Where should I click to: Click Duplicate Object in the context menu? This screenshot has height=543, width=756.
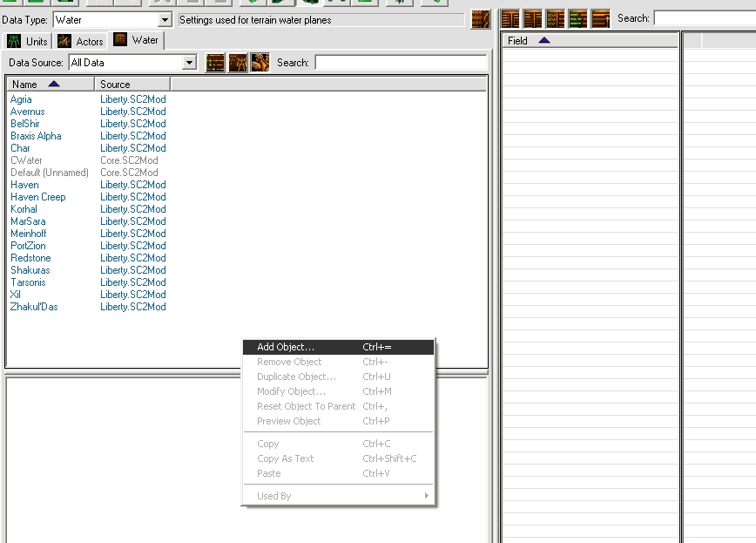(338, 377)
